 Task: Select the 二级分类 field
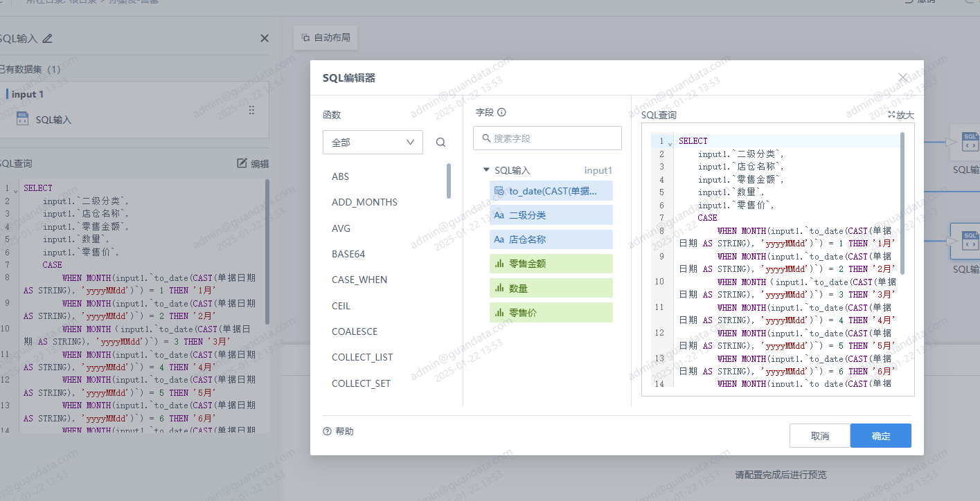551,215
